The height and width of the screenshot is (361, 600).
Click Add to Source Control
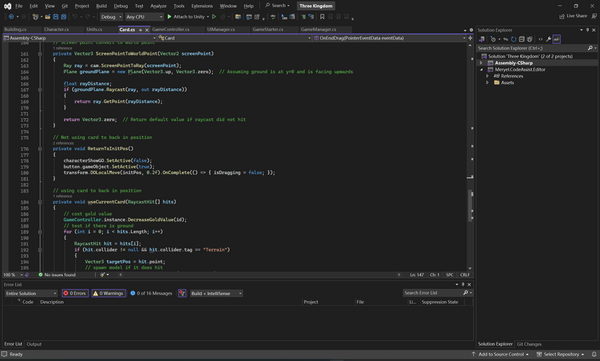tap(500, 354)
